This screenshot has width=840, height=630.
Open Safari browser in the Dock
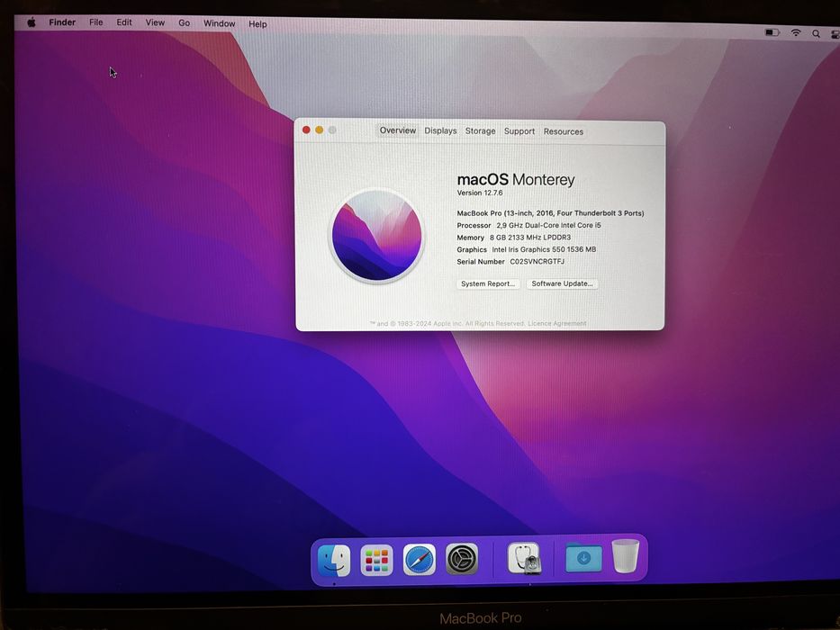pos(420,561)
